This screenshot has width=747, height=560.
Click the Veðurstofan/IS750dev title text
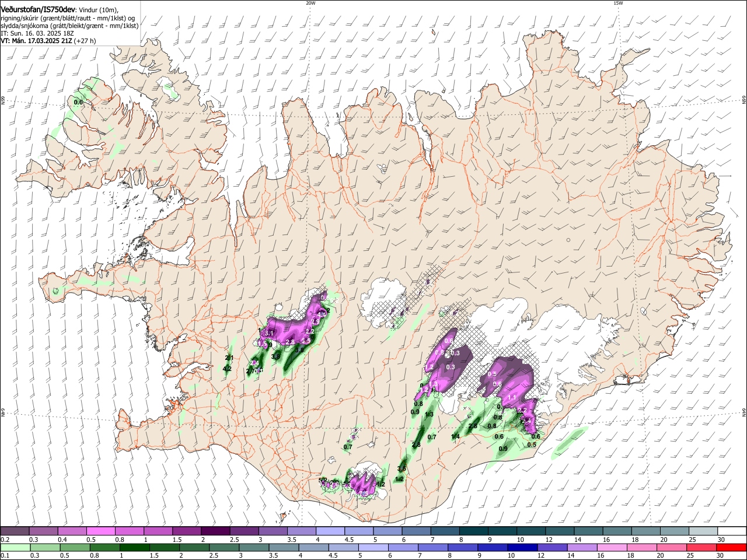tap(39, 10)
